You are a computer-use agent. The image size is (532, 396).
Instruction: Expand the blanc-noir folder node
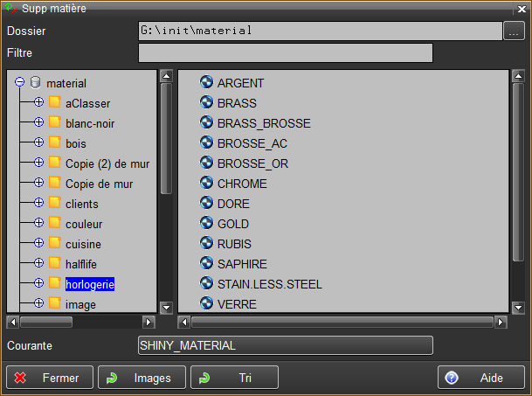pyautogui.click(x=39, y=122)
